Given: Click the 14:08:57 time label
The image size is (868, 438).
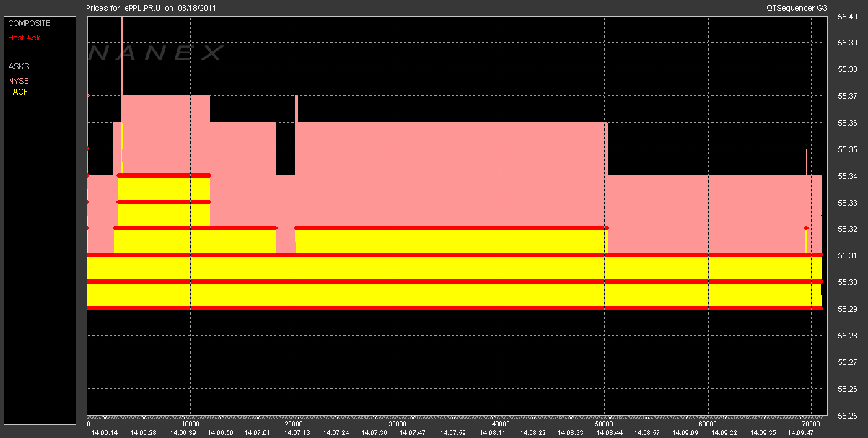Looking at the screenshot, I should coord(646,433).
